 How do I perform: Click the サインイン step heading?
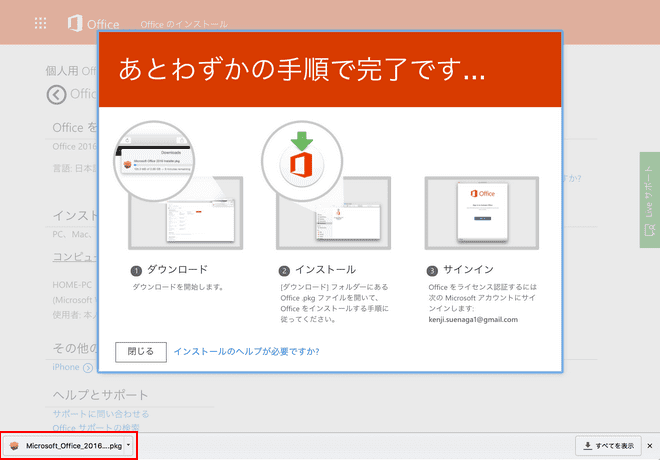(x=468, y=269)
